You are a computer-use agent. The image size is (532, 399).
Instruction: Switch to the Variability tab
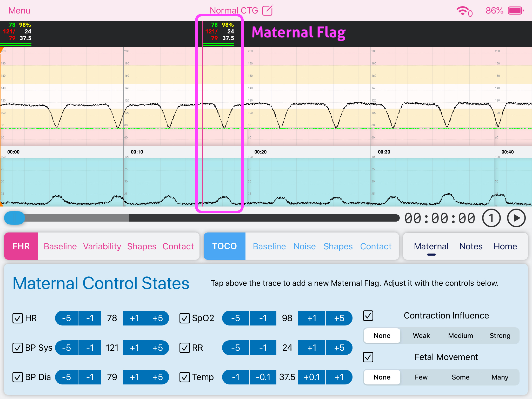coord(102,246)
